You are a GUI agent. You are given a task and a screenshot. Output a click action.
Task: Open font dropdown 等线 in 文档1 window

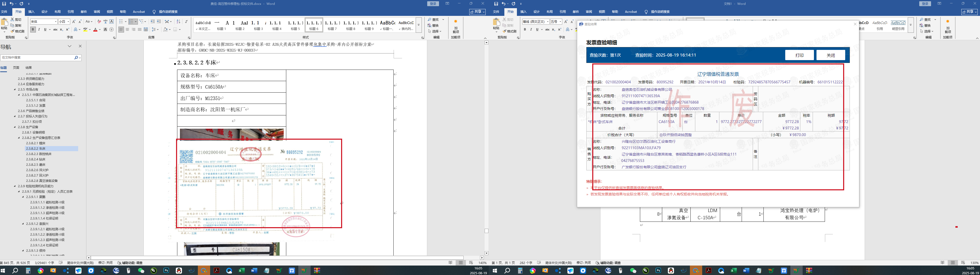[548, 22]
